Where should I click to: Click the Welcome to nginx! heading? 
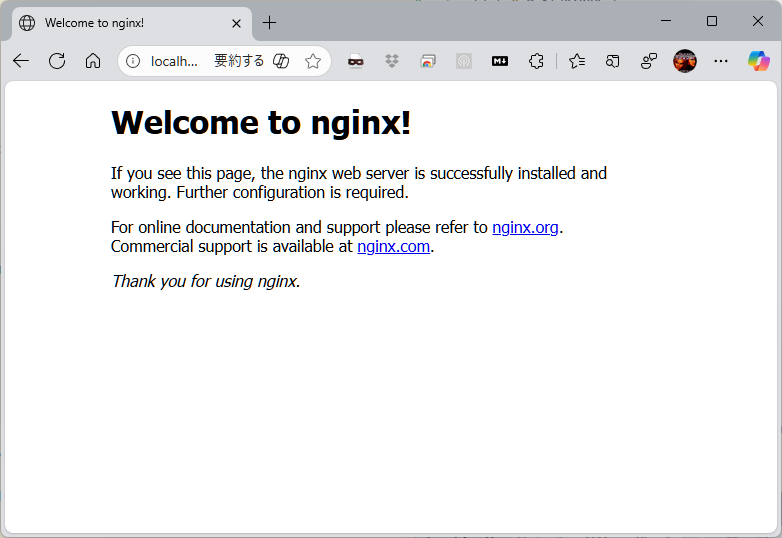click(x=261, y=123)
